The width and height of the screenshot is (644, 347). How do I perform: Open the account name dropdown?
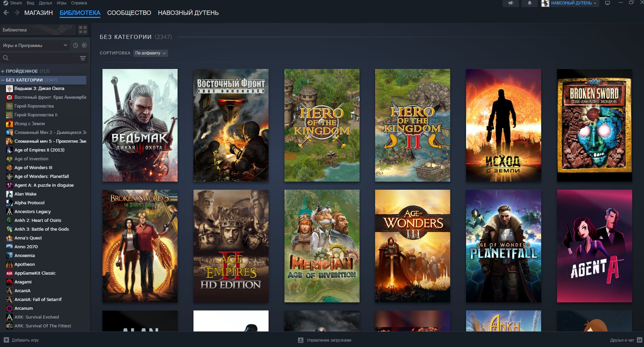574,3
